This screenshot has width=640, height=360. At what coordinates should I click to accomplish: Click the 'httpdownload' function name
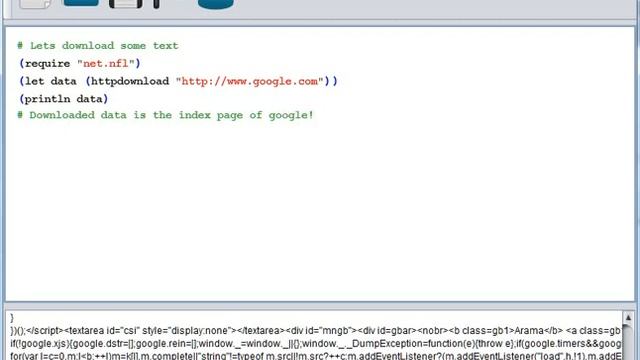pyautogui.click(x=130, y=81)
